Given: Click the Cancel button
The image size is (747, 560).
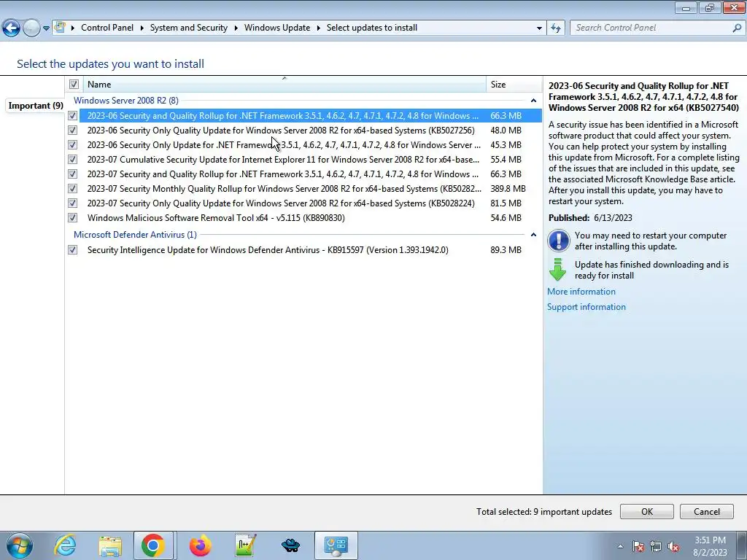Looking at the screenshot, I should 706,511.
